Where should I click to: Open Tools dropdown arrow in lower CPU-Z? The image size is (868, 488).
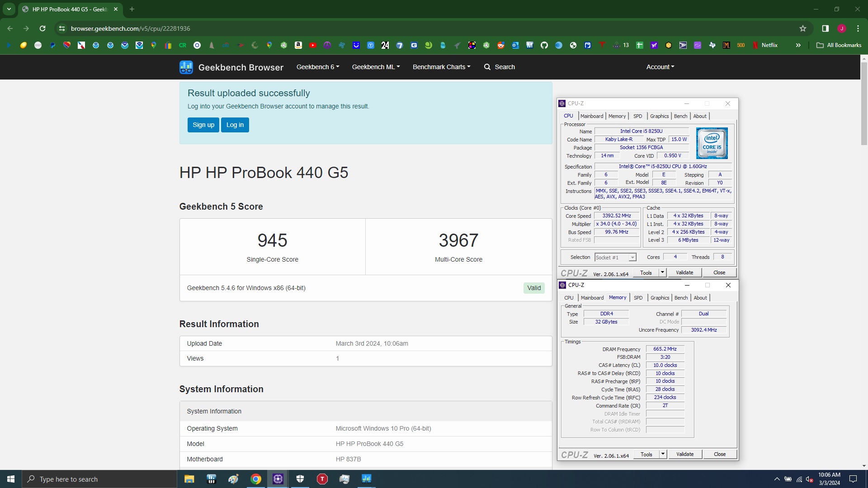(x=663, y=454)
